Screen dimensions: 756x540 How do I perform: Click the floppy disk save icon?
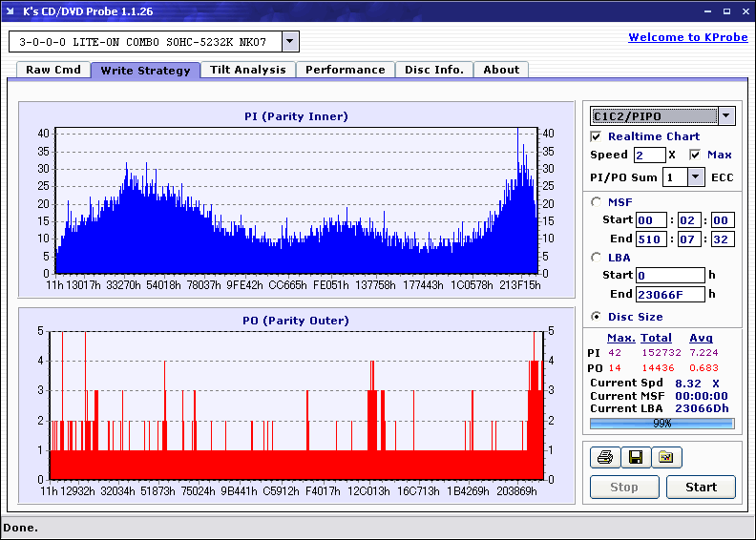pos(635,458)
